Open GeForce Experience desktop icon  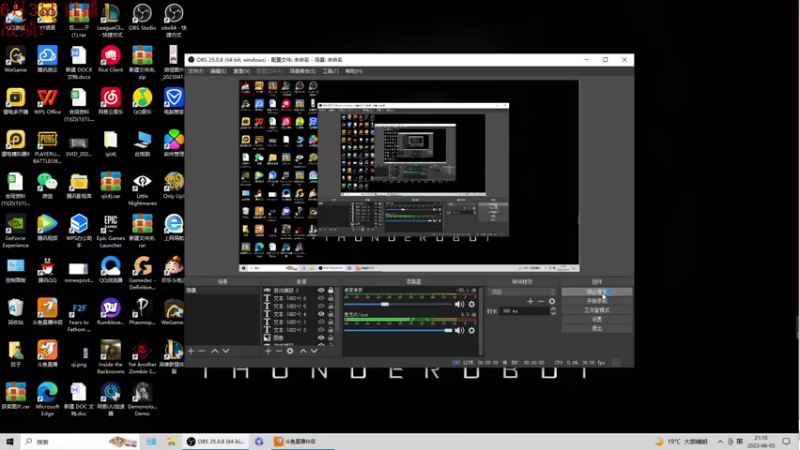(15, 231)
